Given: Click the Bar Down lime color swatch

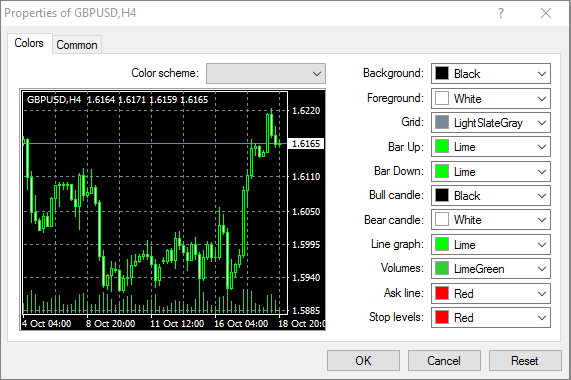Looking at the screenshot, I should click(x=442, y=171).
